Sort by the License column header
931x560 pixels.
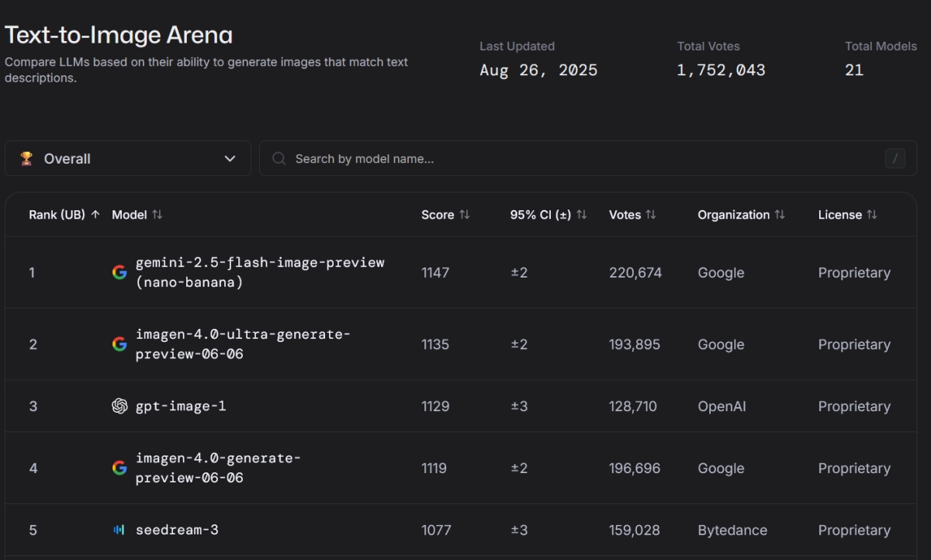point(847,215)
